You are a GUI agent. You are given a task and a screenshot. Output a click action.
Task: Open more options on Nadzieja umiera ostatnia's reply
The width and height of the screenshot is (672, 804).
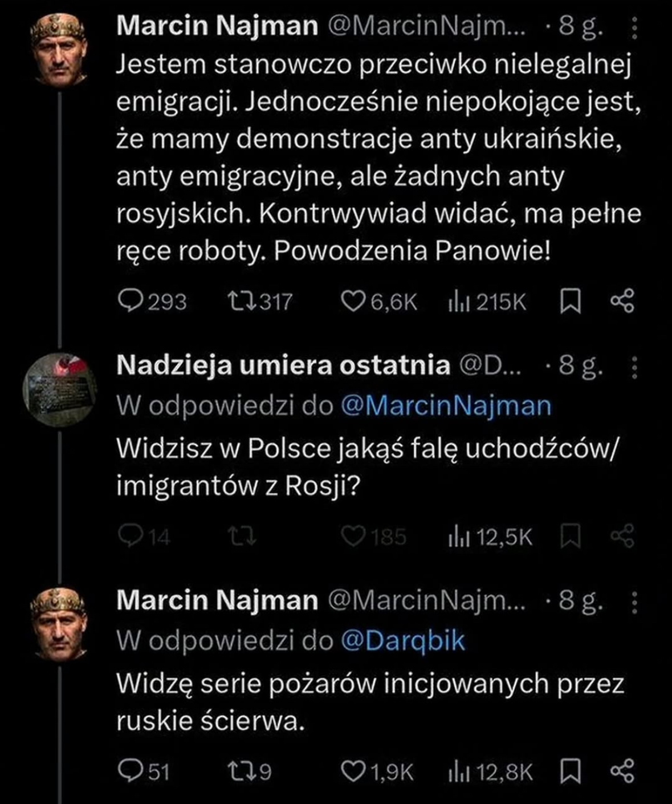click(636, 367)
